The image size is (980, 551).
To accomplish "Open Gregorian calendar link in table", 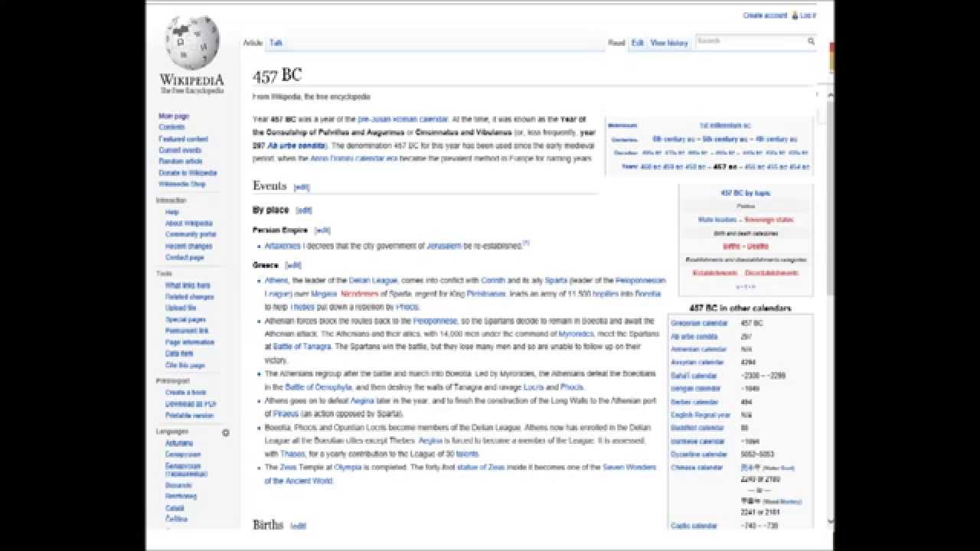I will [x=700, y=323].
